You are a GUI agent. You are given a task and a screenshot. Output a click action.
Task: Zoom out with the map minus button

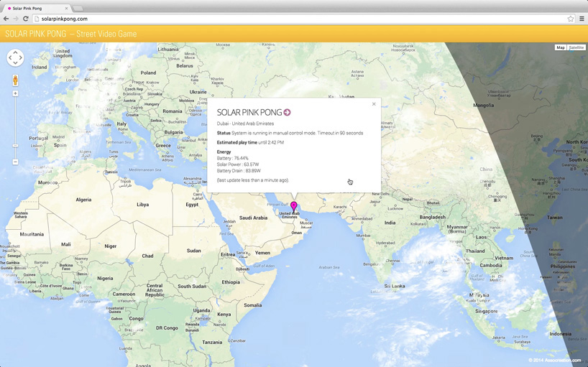(x=15, y=162)
